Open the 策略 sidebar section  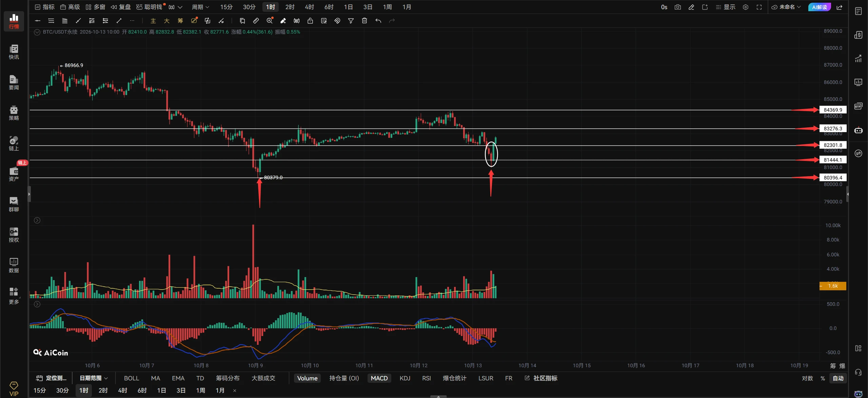[x=14, y=113]
